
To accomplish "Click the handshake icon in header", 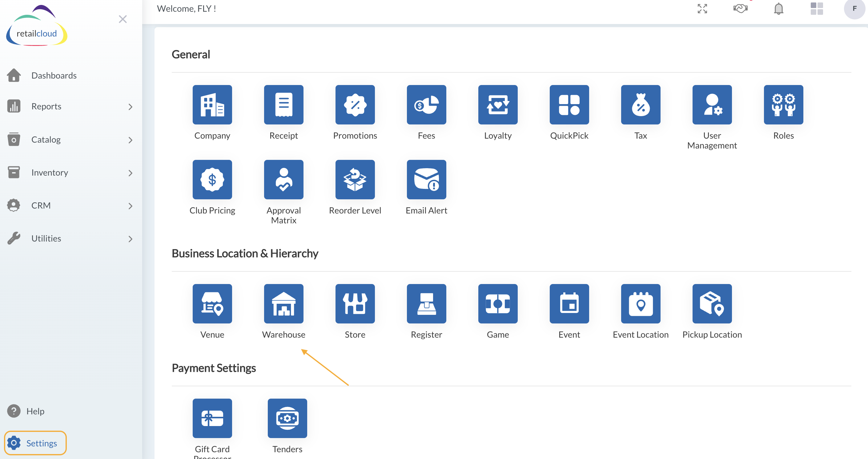I will pos(741,8).
